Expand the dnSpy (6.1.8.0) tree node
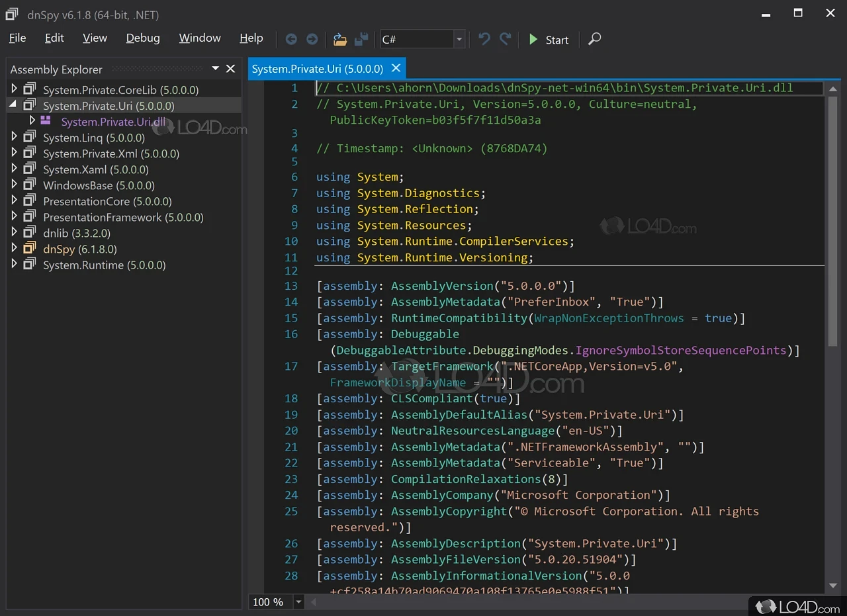Screen dimensions: 847x616 coord(15,249)
